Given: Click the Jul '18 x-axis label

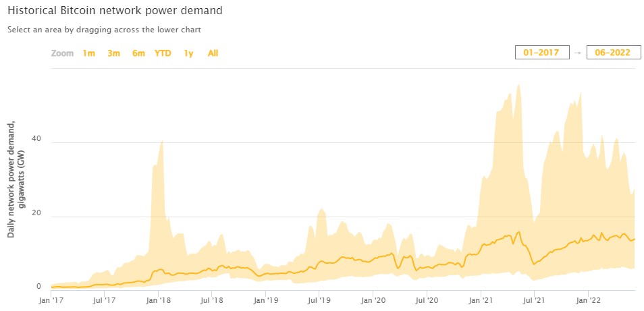Looking at the screenshot, I should (x=211, y=300).
